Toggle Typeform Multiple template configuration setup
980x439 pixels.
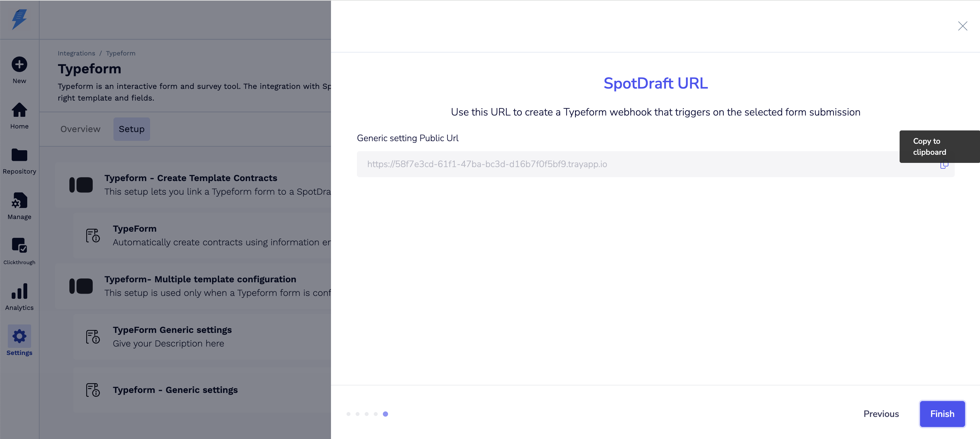point(81,286)
